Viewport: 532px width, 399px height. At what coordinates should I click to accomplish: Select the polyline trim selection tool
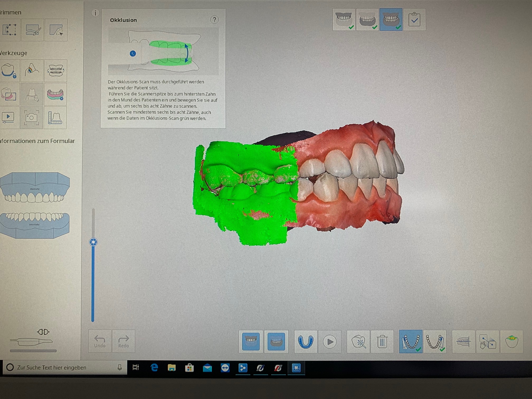[10, 30]
